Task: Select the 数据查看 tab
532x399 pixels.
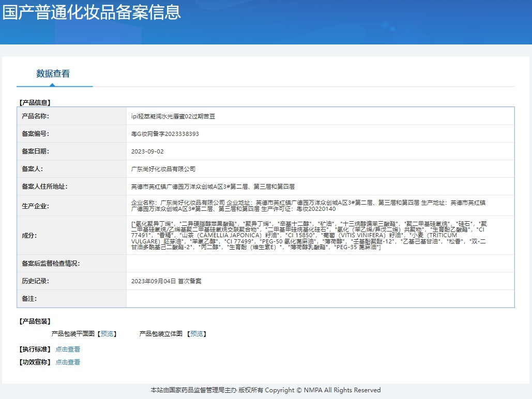Action: (x=53, y=73)
